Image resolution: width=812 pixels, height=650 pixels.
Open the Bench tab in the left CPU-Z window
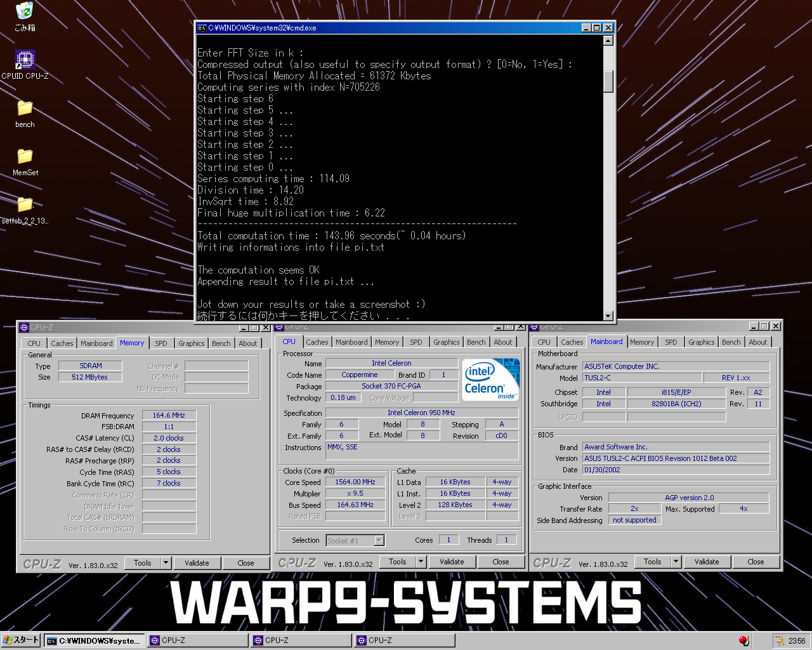221,343
